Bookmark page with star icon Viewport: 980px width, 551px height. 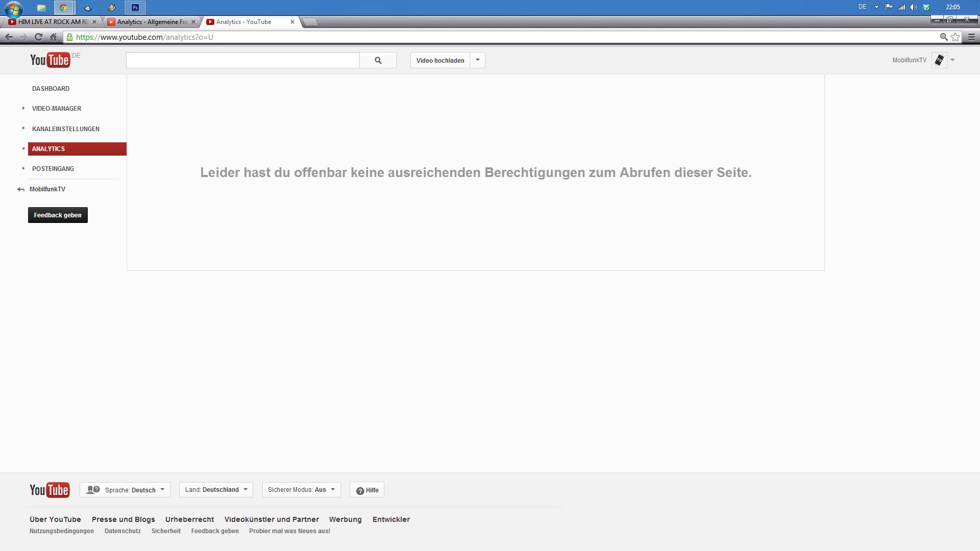click(955, 37)
